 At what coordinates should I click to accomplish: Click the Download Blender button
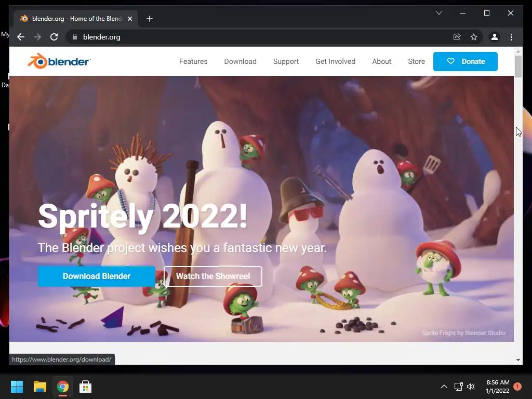(96, 276)
